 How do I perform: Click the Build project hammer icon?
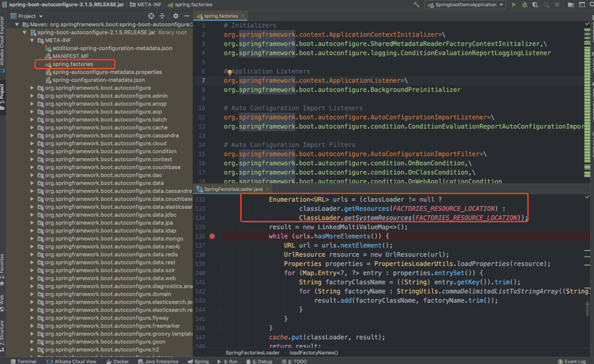click(416, 5)
